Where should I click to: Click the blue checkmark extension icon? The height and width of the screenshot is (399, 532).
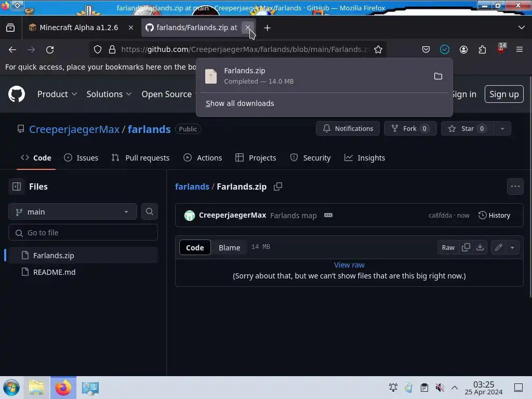pyautogui.click(x=445, y=49)
